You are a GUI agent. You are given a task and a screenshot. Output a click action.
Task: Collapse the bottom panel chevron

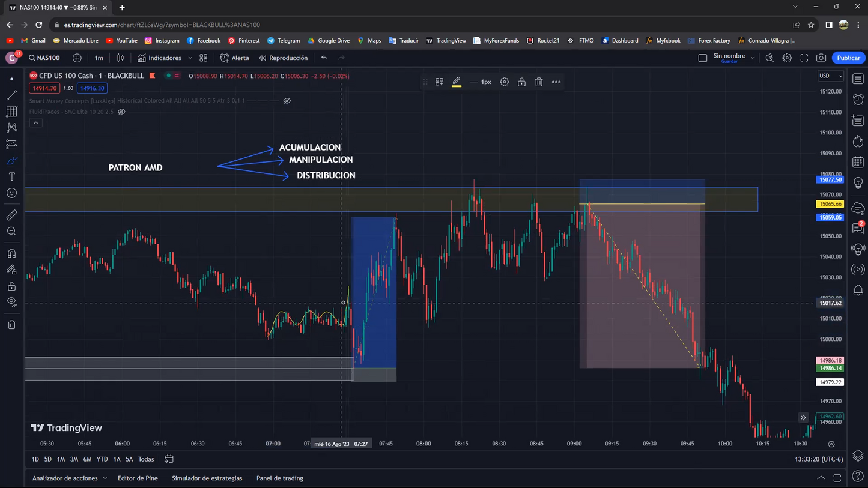821,478
